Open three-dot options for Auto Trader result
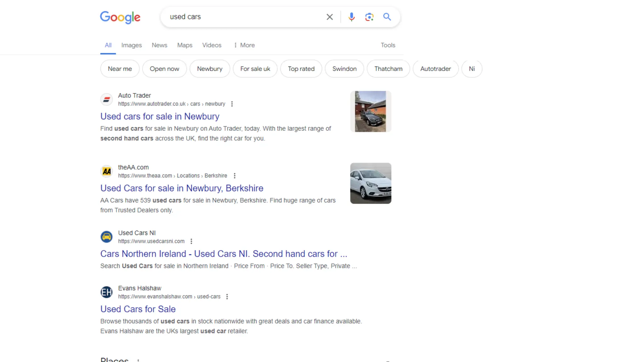Image resolution: width=644 pixels, height=362 pixels. pyautogui.click(x=232, y=104)
